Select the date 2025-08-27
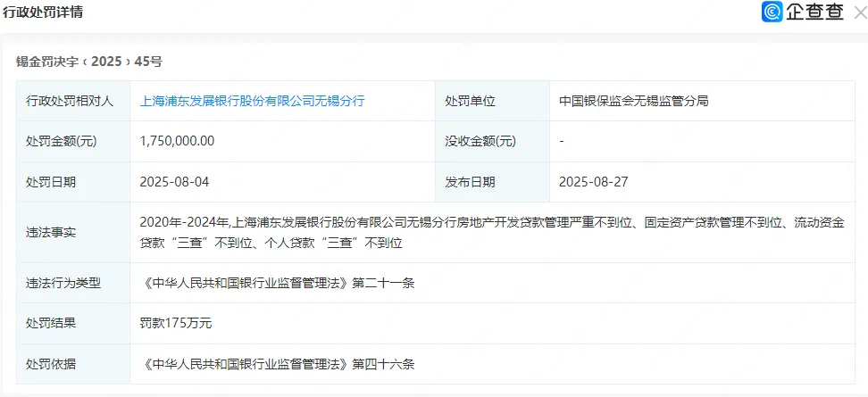The image size is (868, 397). click(x=594, y=182)
